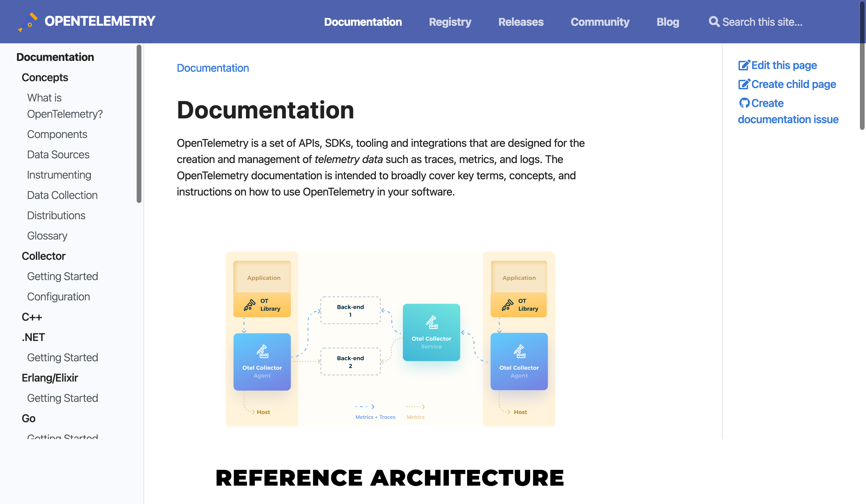Click the Documentation breadcrumb link
This screenshot has width=866, height=504.
(x=213, y=68)
